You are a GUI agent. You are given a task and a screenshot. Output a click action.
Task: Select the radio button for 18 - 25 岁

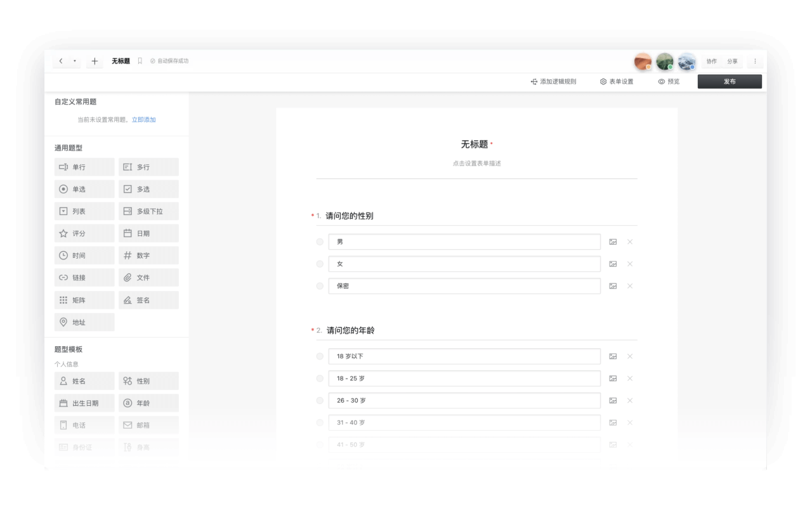click(320, 379)
